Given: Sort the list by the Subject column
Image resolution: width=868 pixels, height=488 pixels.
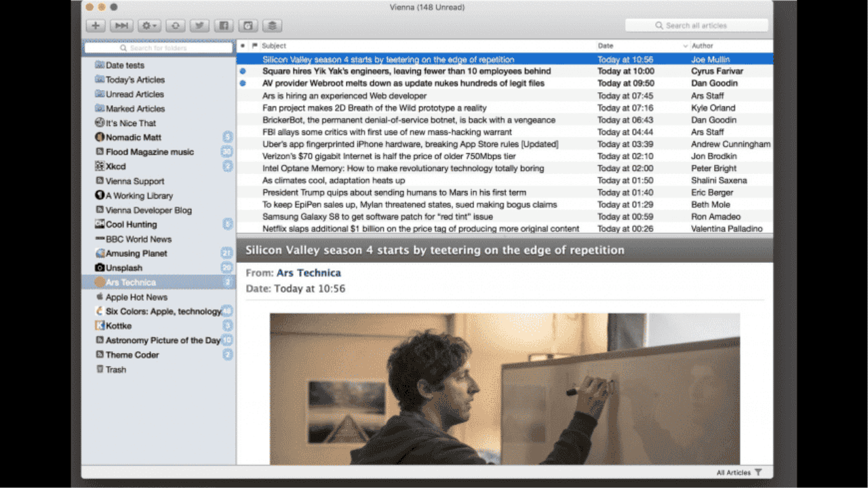Looking at the screenshot, I should click(428, 46).
